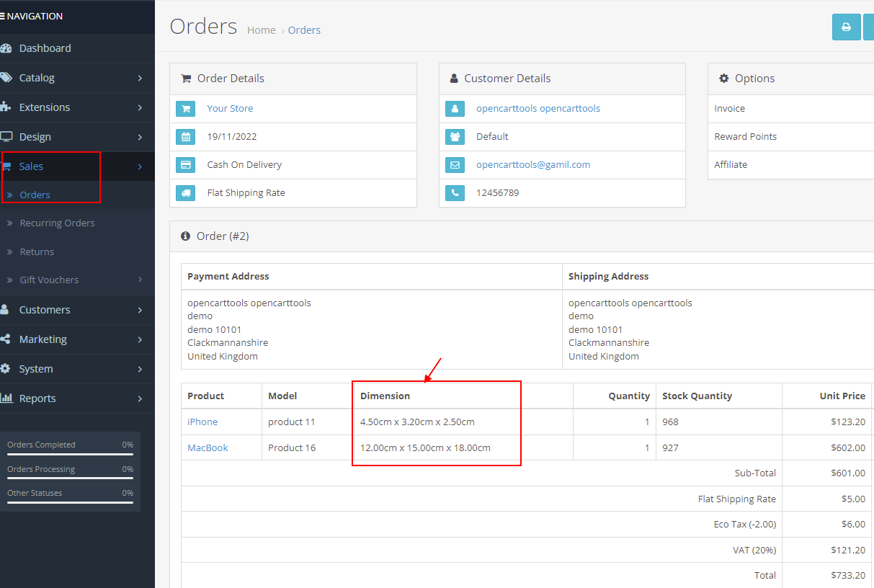874x588 pixels.
Task: Open the Your Store link
Action: coord(230,108)
